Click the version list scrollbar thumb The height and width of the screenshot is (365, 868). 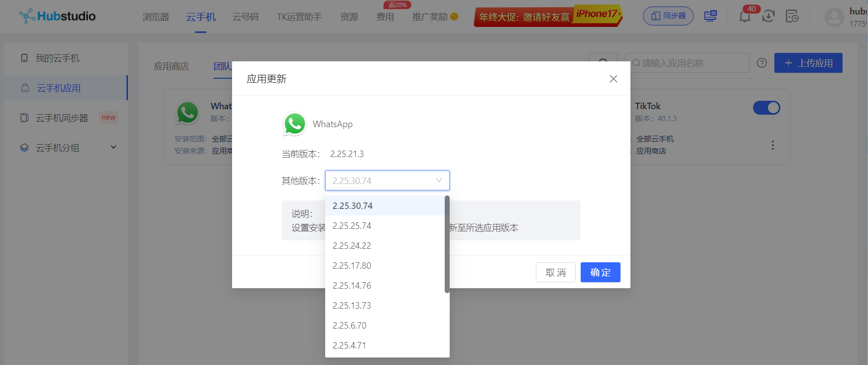point(447,244)
